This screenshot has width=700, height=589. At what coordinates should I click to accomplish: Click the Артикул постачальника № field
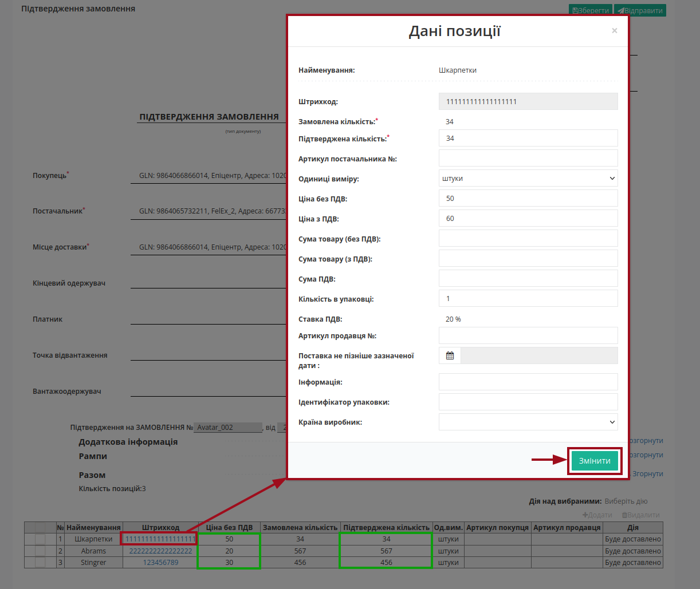tap(528, 158)
